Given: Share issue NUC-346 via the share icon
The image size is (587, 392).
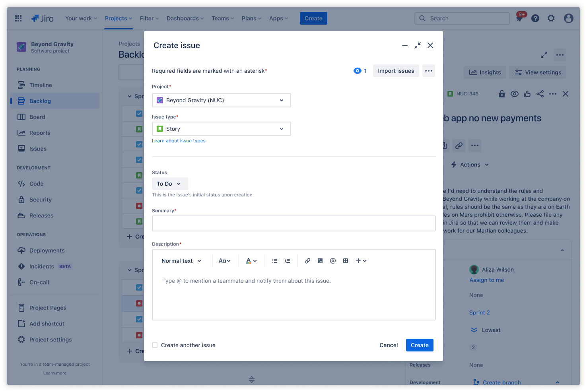Looking at the screenshot, I should [540, 94].
